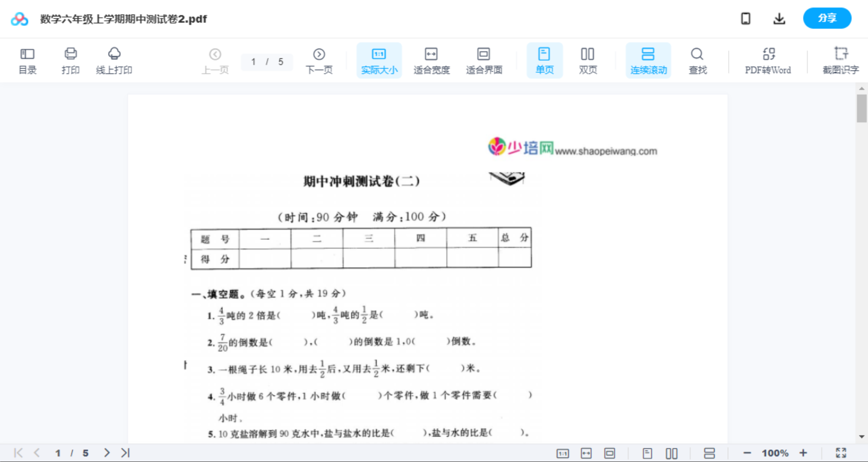The height and width of the screenshot is (462, 868).
Task: Click the zoom-in plus control
Action: point(803,452)
